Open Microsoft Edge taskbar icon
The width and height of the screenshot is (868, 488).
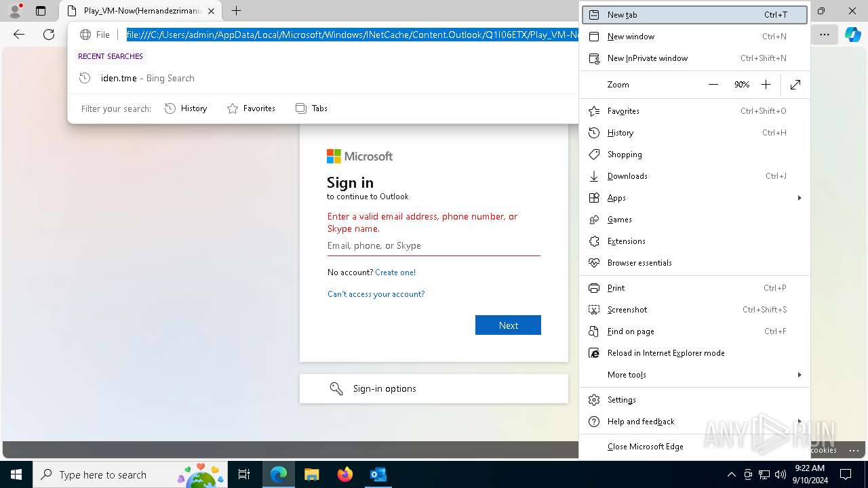[279, 474]
